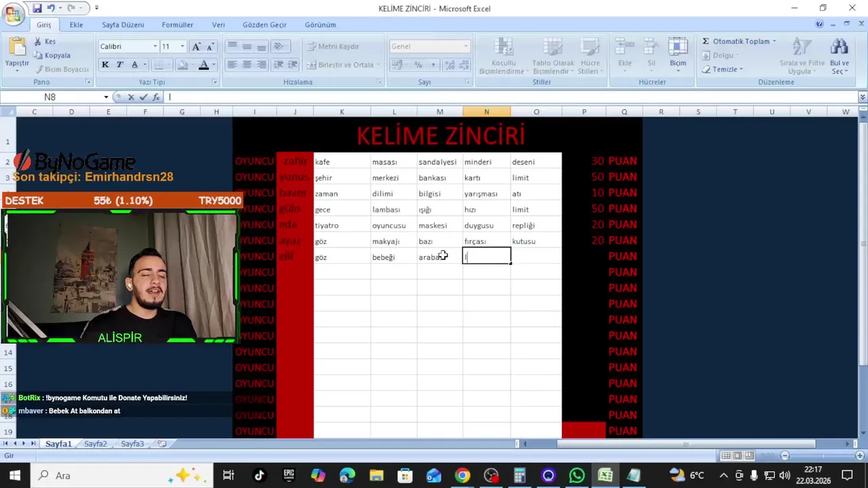The image size is (868, 488).
Task: Click the Office button logo
Action: pos(13,13)
